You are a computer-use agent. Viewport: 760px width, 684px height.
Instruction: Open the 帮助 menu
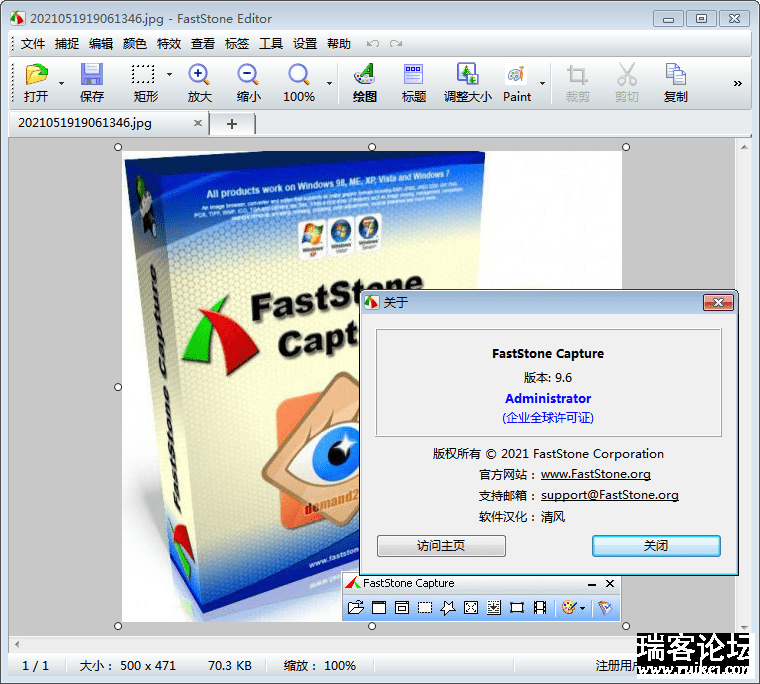[339, 44]
